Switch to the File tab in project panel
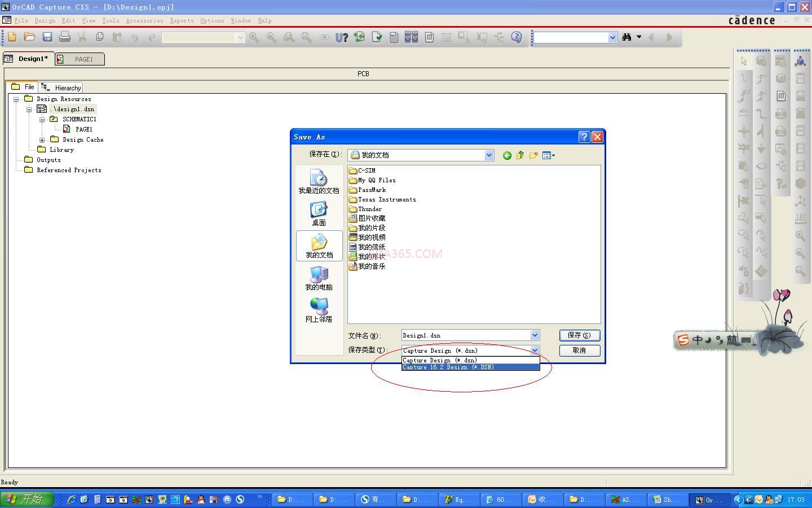Viewport: 812px width, 508px height. tap(23, 87)
